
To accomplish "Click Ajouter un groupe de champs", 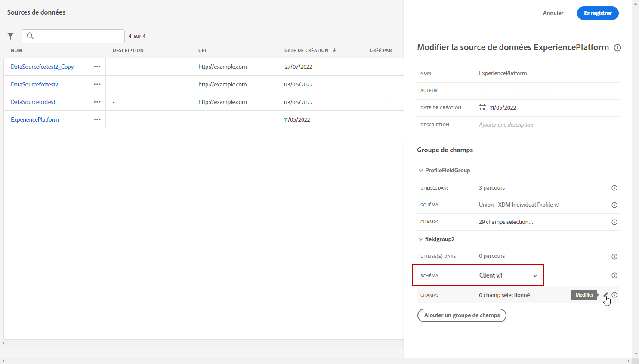I will pos(462,315).
